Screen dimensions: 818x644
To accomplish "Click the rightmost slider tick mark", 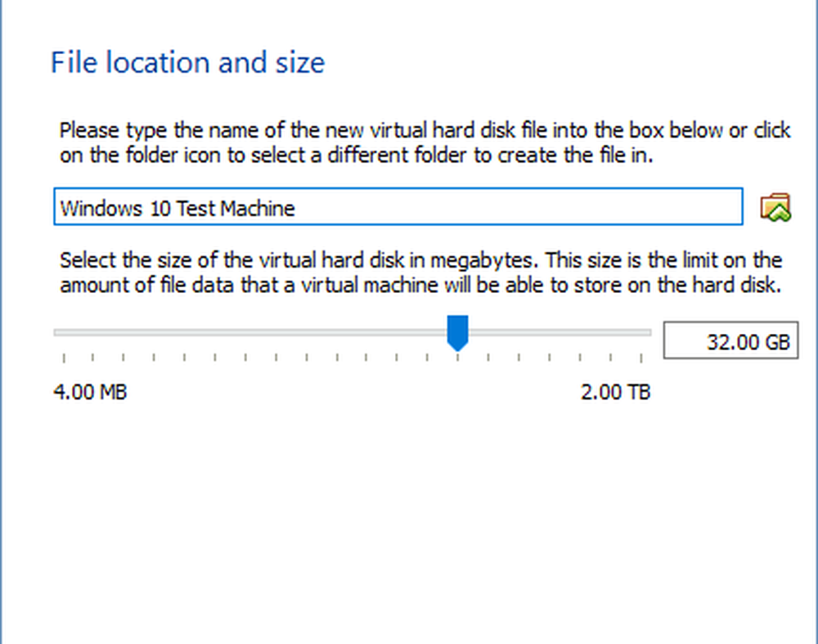I will (641, 358).
